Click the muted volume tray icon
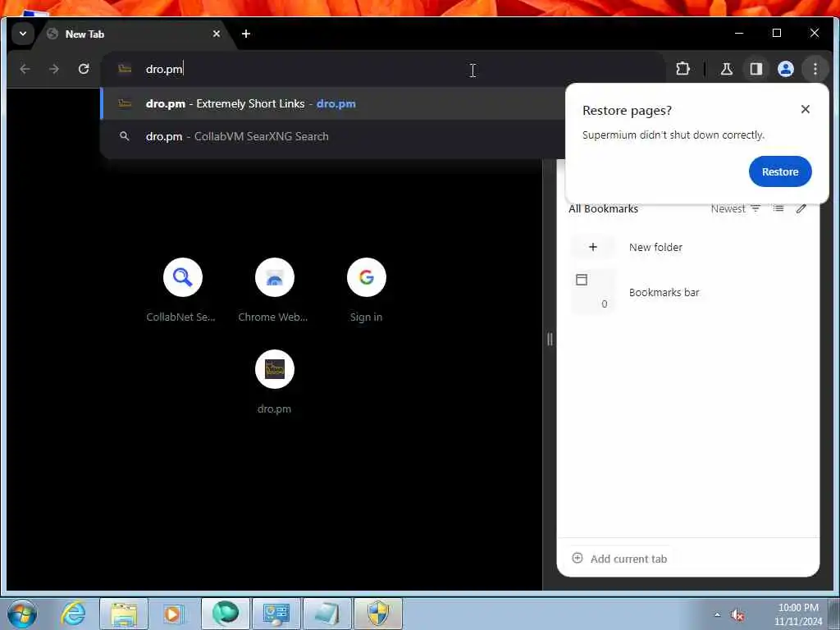 [x=737, y=615]
